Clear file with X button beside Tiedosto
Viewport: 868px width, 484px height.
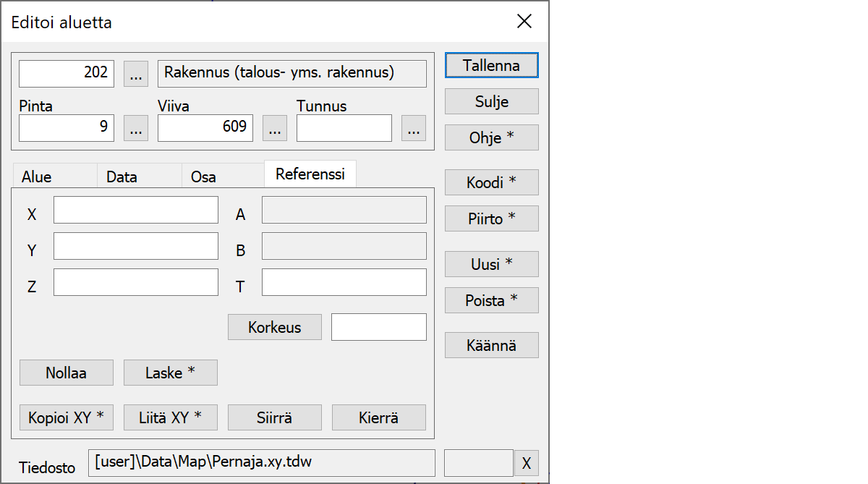point(526,463)
